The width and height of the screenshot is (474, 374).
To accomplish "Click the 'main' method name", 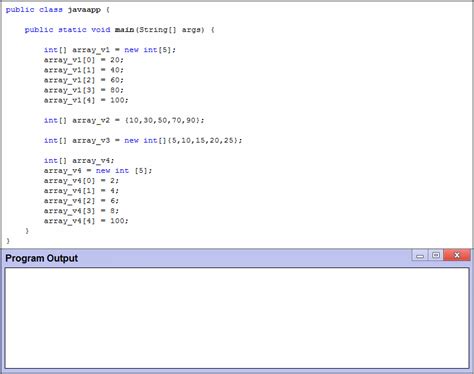I will click(124, 30).
